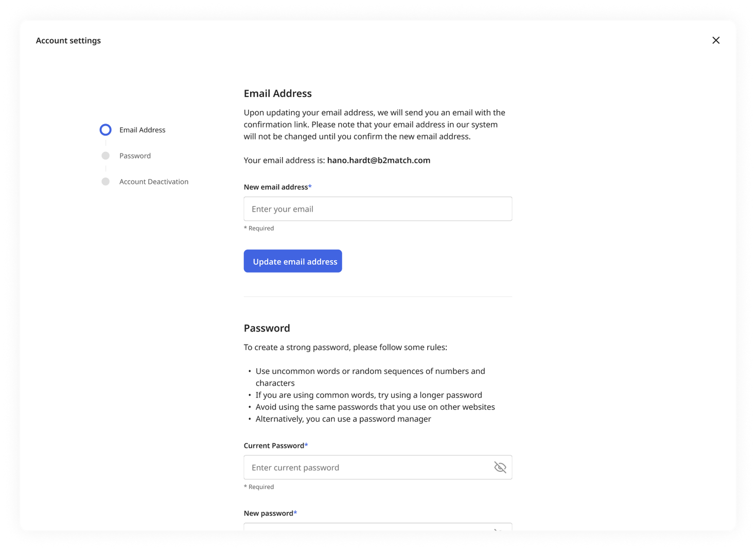The image size is (756, 551).
Task: Close the Account settings dialog
Action: [715, 40]
